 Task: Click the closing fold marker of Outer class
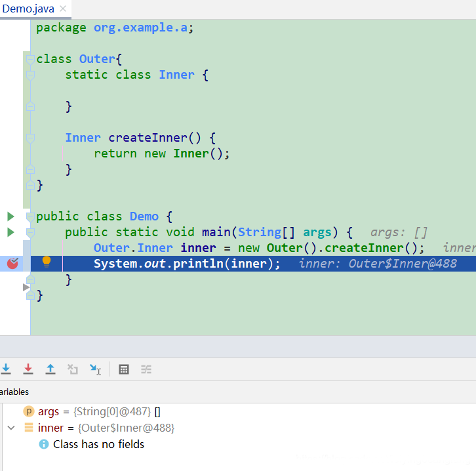pos(30,184)
